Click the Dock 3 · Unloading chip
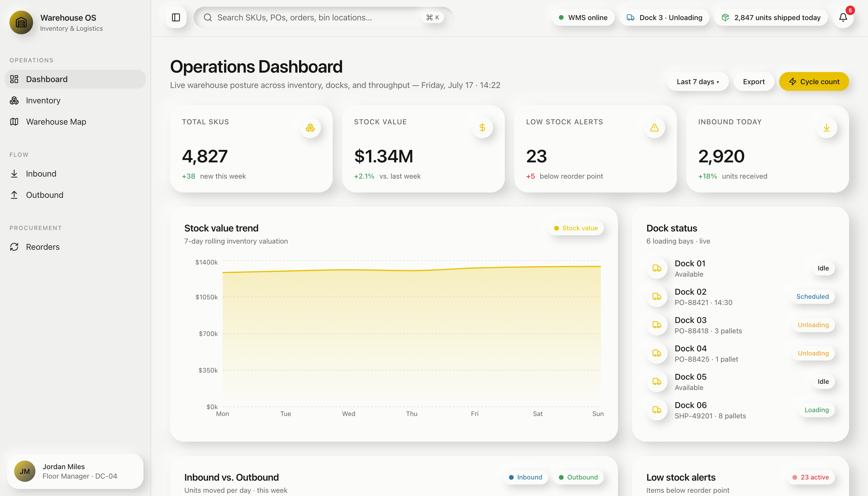The width and height of the screenshot is (868, 496). pyautogui.click(x=664, y=17)
